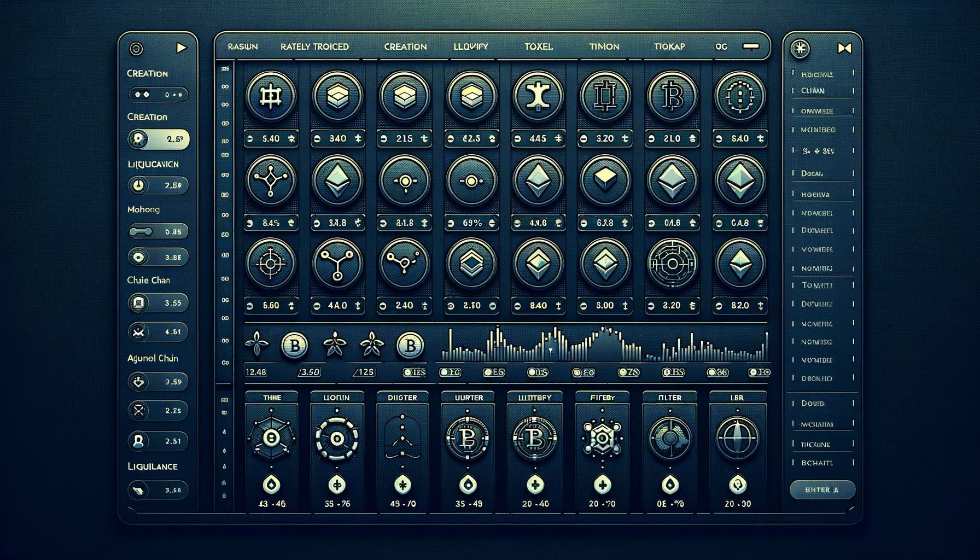Image resolution: width=980 pixels, height=560 pixels.
Task: Collapse the panel with the top bar minus button
Action: click(751, 46)
